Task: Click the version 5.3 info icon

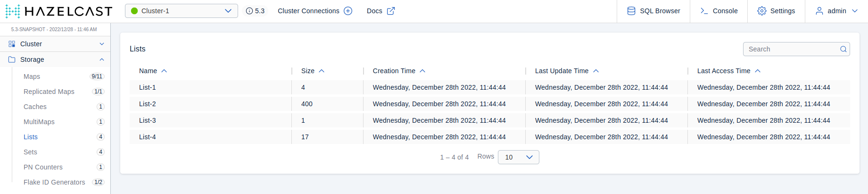Action: click(249, 11)
